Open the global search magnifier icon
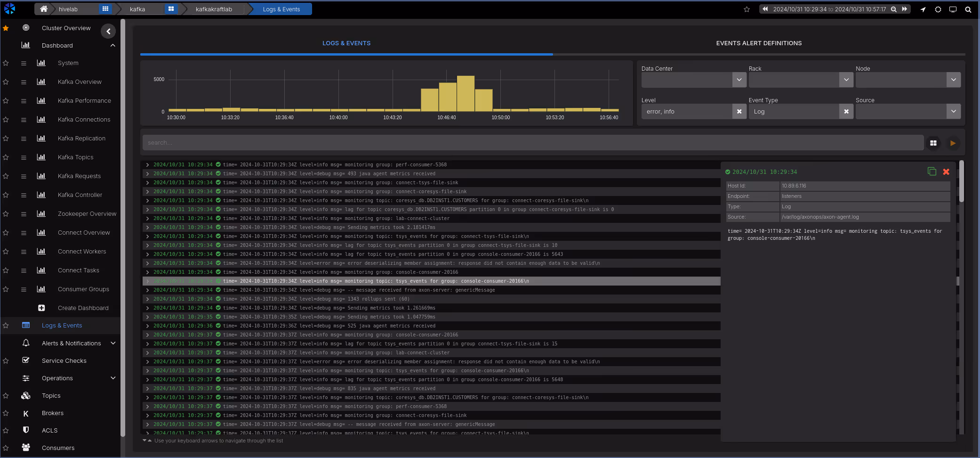Image resolution: width=980 pixels, height=458 pixels. click(x=968, y=9)
